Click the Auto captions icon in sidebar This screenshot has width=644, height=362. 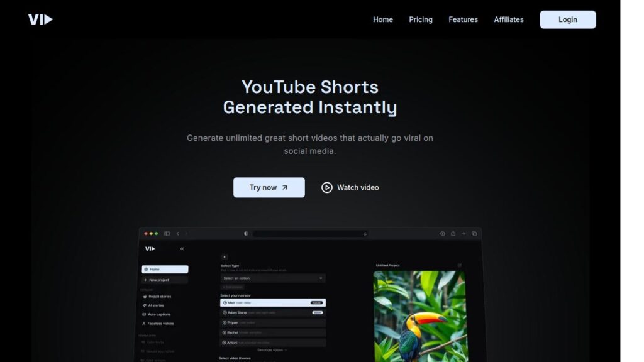click(144, 314)
